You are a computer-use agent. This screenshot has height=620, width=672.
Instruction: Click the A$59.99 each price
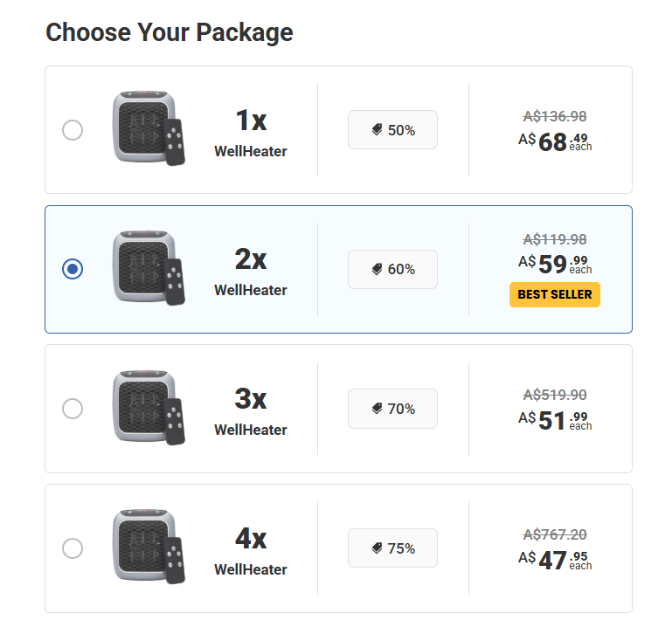tap(555, 265)
